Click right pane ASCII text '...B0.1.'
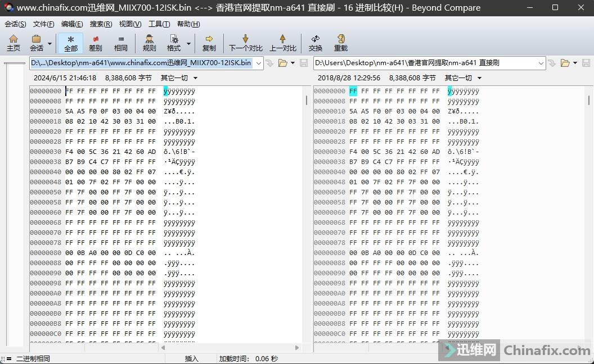Image resolution: width=594 pixels, height=364 pixels. tap(463, 121)
